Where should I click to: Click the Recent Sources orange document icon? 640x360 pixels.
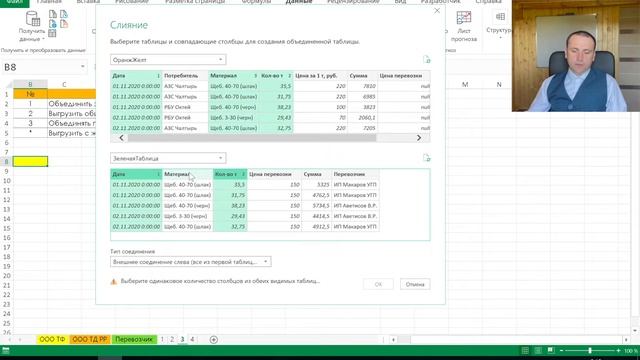click(64, 24)
